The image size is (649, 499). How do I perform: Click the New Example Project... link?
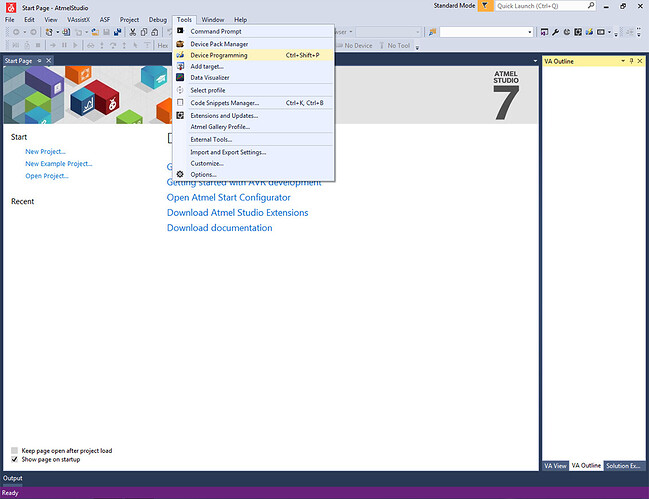pos(59,163)
